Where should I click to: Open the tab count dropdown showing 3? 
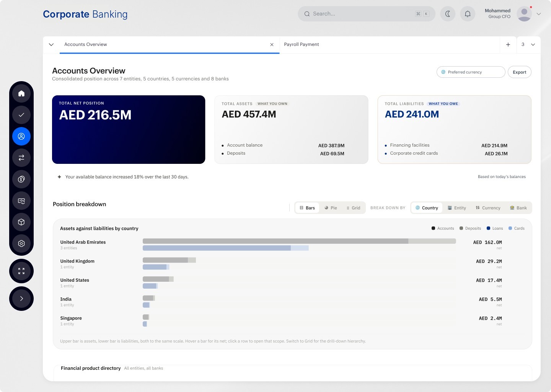click(x=528, y=45)
